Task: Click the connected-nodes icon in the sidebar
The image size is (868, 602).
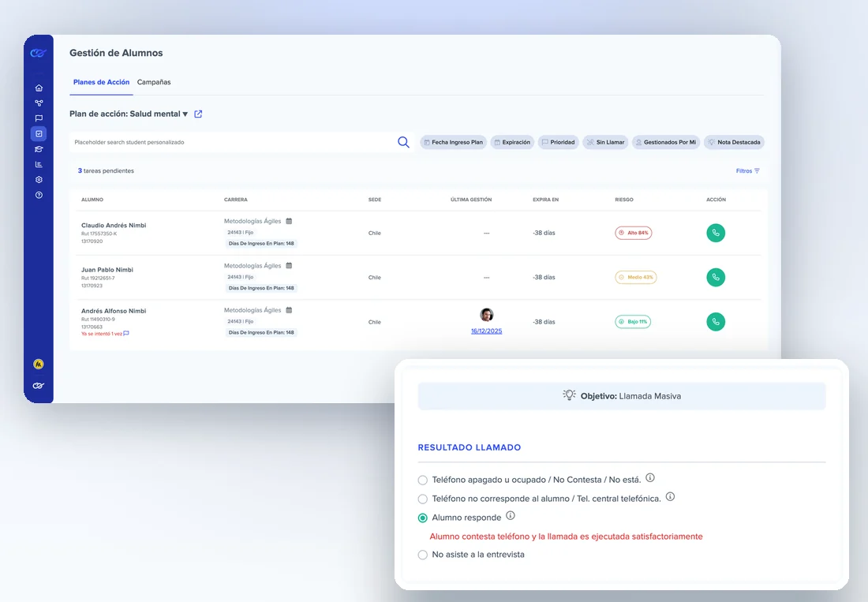Action: pyautogui.click(x=39, y=103)
